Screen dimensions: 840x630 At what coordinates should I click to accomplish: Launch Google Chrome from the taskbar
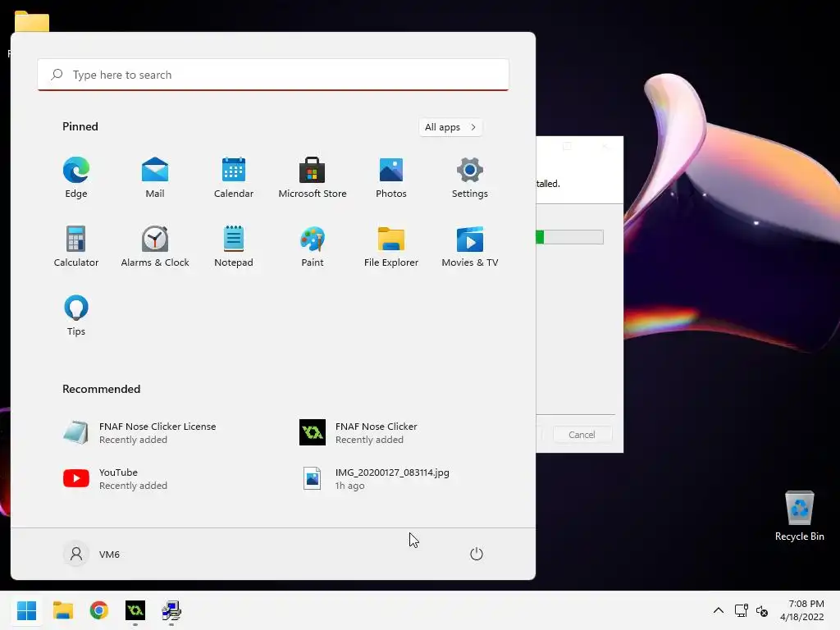(x=99, y=610)
